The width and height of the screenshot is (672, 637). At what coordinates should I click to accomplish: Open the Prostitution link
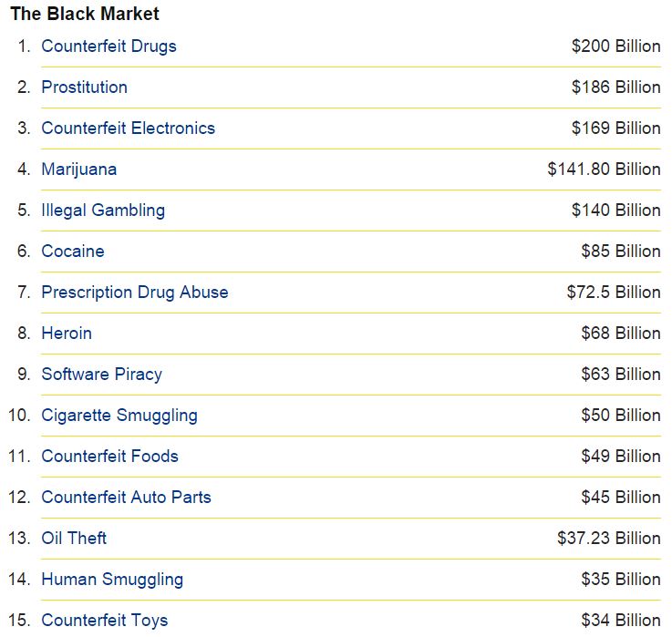(84, 87)
